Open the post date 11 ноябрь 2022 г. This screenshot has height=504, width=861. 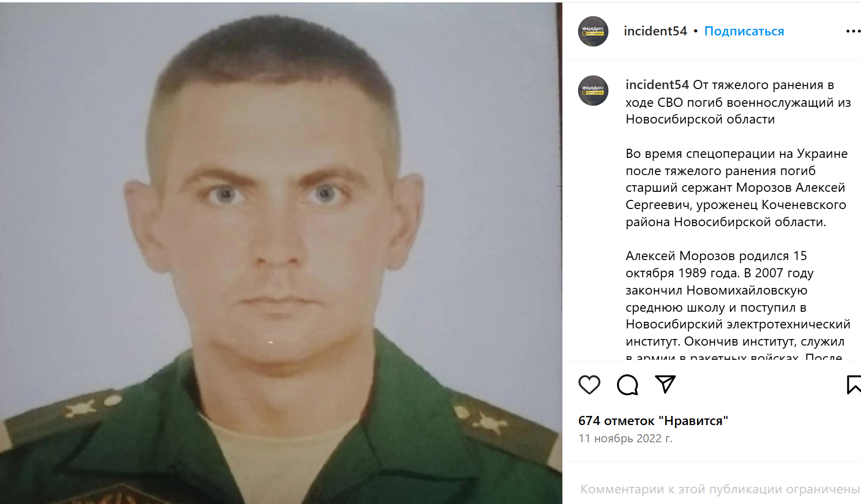(625, 438)
